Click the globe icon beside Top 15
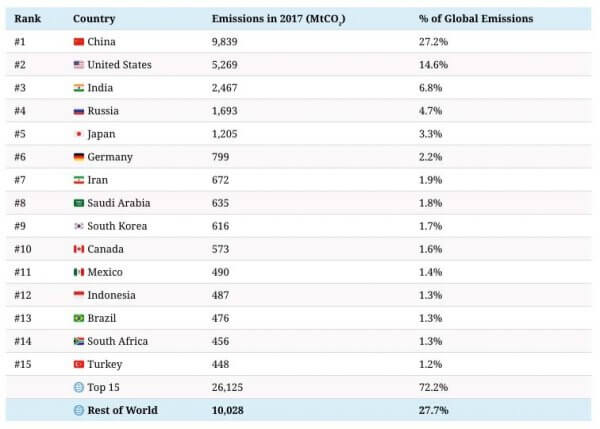 pos(79,387)
